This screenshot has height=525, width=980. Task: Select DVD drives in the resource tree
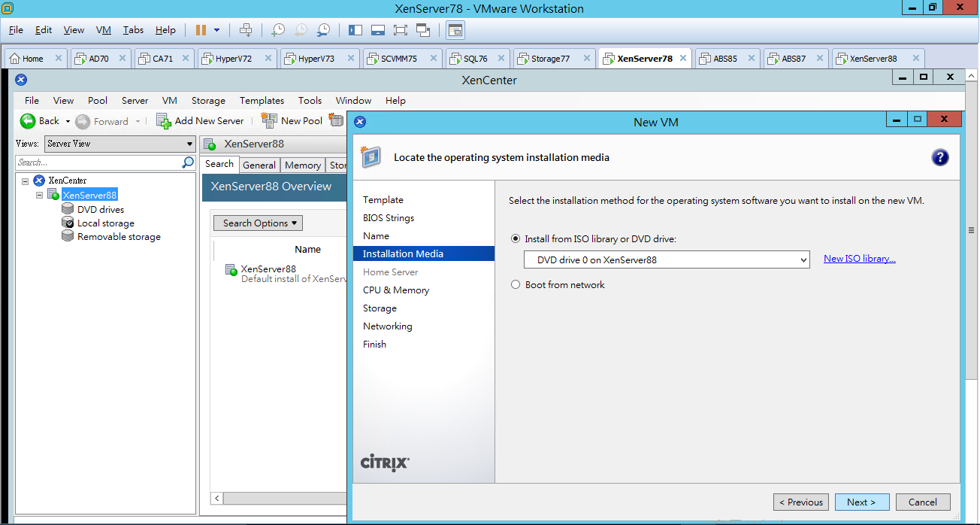pyautogui.click(x=101, y=210)
